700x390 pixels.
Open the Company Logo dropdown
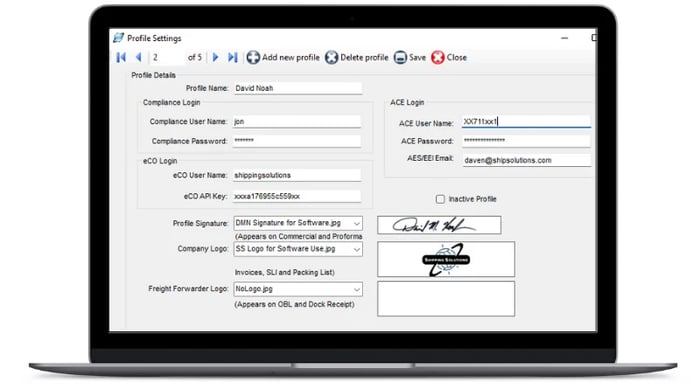(x=357, y=249)
